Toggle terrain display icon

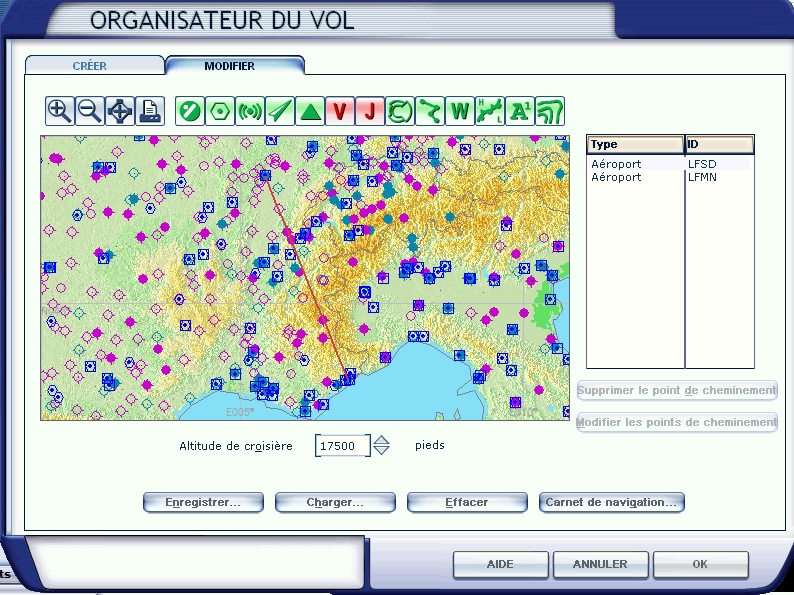pos(550,111)
